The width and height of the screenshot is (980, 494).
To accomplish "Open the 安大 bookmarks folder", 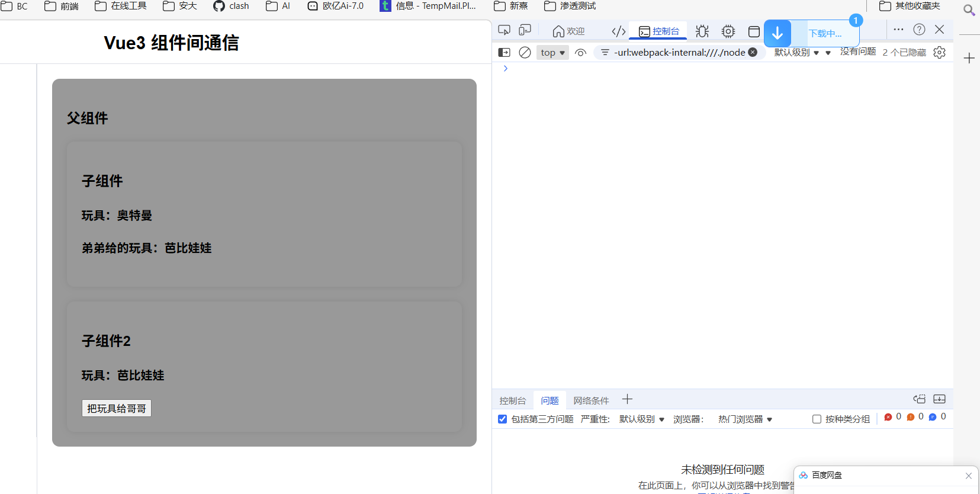I will pos(180,6).
